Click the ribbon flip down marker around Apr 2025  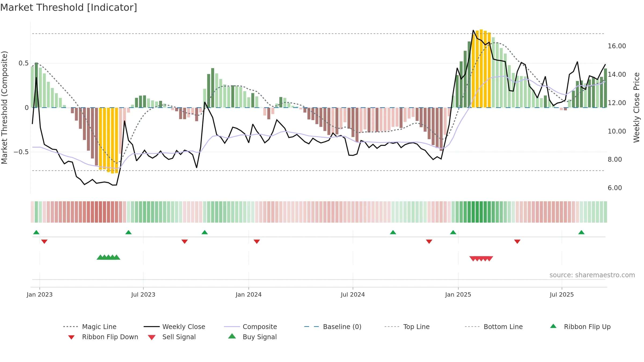(517, 242)
